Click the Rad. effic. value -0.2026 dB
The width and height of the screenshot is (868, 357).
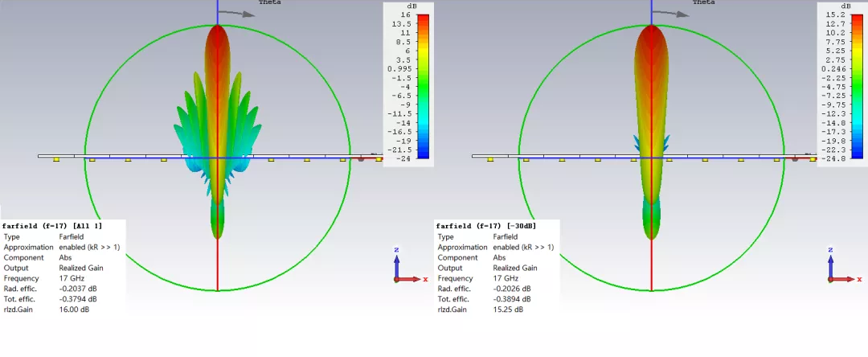511,289
